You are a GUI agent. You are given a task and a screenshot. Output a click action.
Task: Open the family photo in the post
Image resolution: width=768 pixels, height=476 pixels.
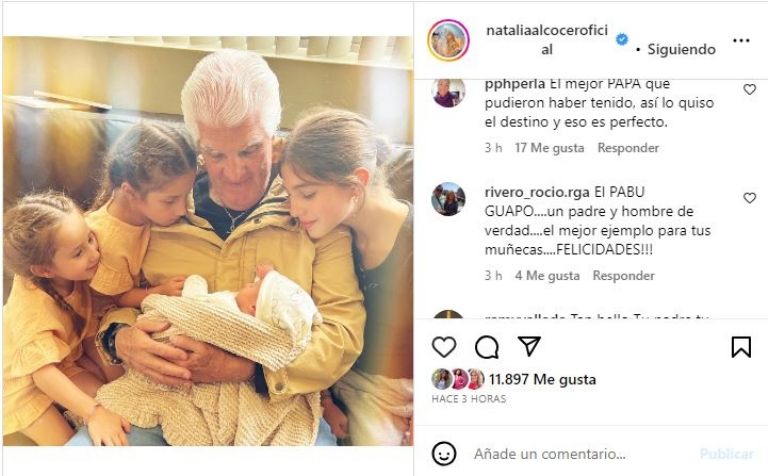pos(208,241)
